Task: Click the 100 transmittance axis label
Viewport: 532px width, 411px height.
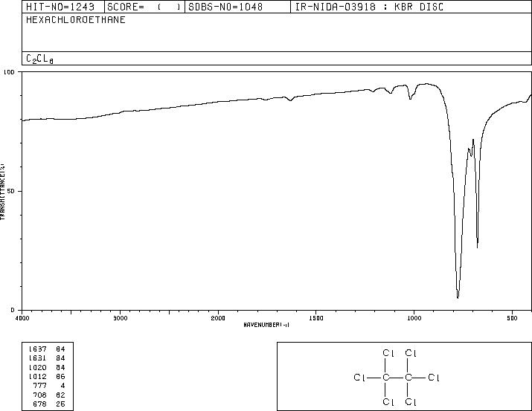Action: pyautogui.click(x=9, y=72)
